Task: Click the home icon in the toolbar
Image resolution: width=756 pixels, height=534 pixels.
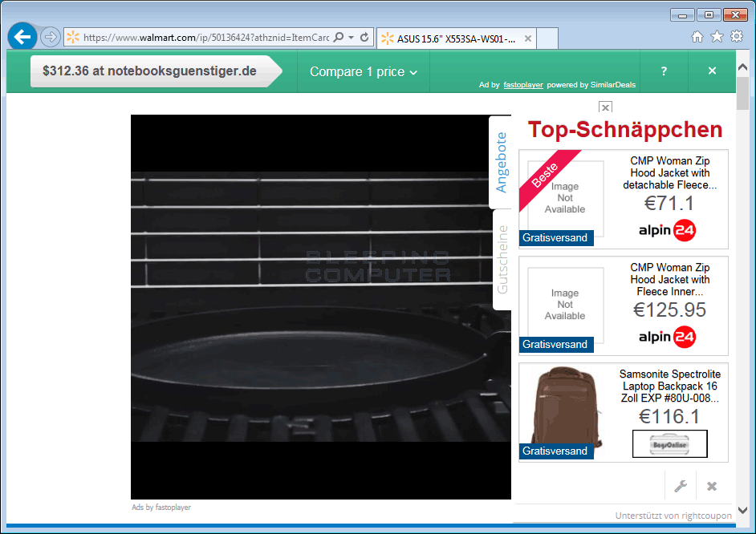Action: point(697,36)
